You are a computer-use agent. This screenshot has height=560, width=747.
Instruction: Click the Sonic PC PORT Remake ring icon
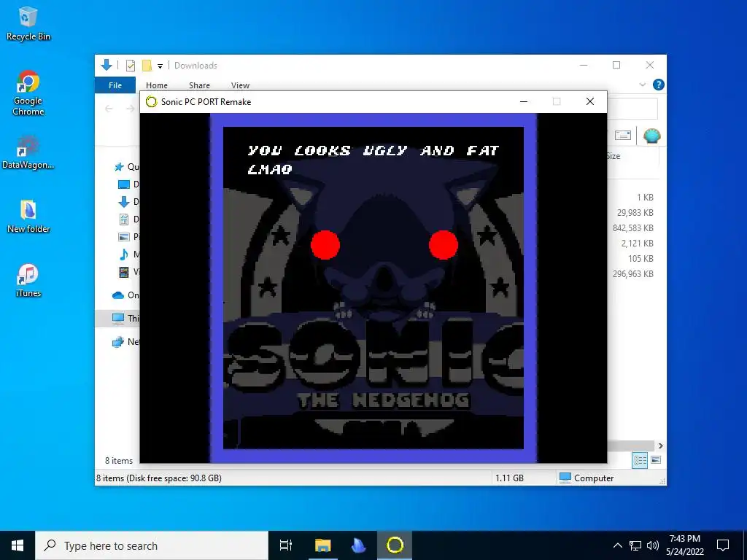tap(152, 101)
